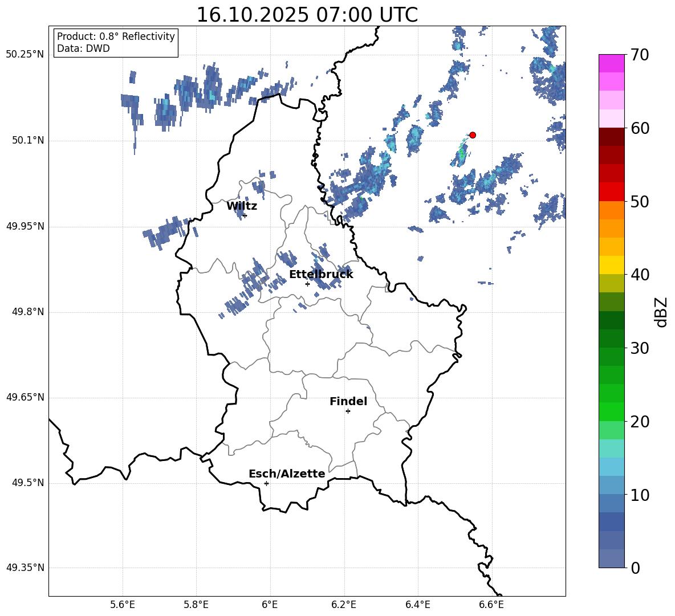Click the 49.65°N latitude label

pyautogui.click(x=25, y=398)
